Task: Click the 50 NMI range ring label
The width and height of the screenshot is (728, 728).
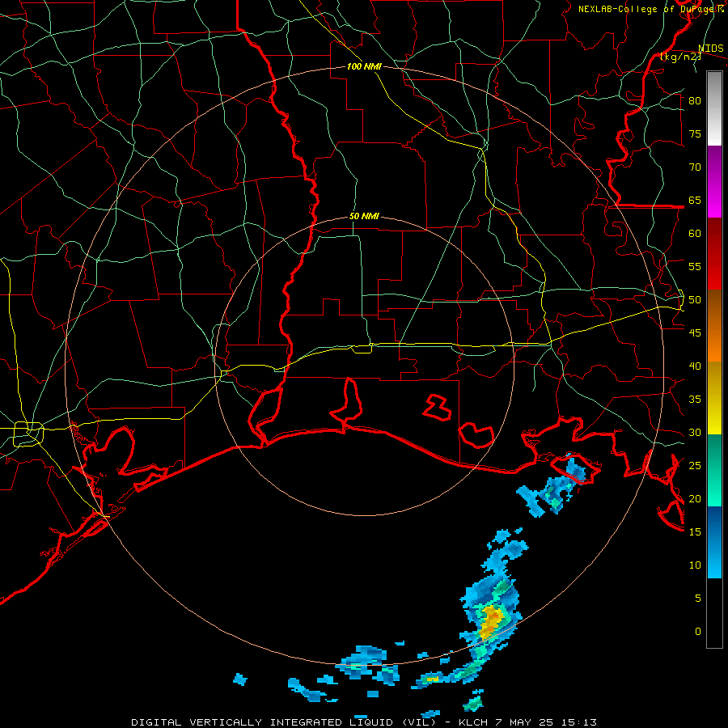Action: (364, 216)
